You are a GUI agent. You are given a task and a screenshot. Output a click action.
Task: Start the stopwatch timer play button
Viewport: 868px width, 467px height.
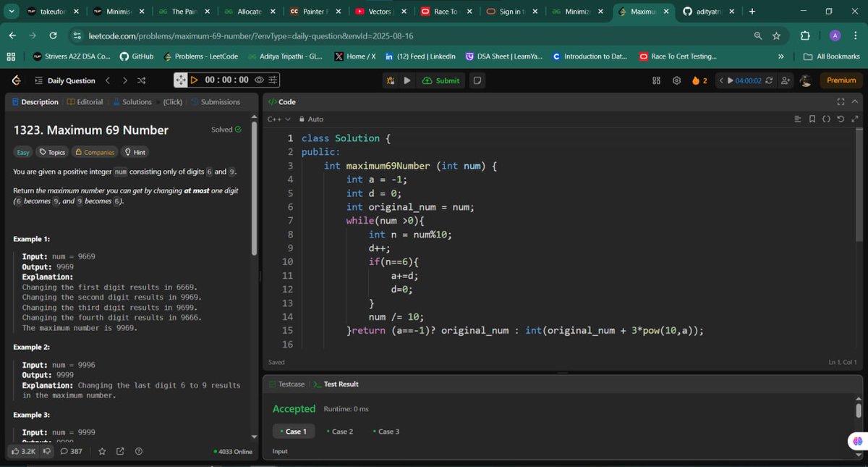[194, 80]
